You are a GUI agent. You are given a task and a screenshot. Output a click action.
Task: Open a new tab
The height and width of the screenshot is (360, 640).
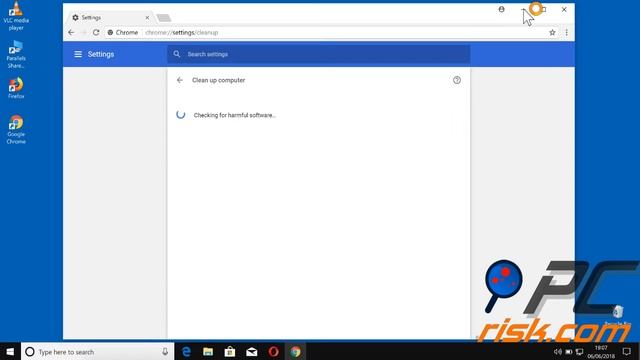(x=164, y=18)
